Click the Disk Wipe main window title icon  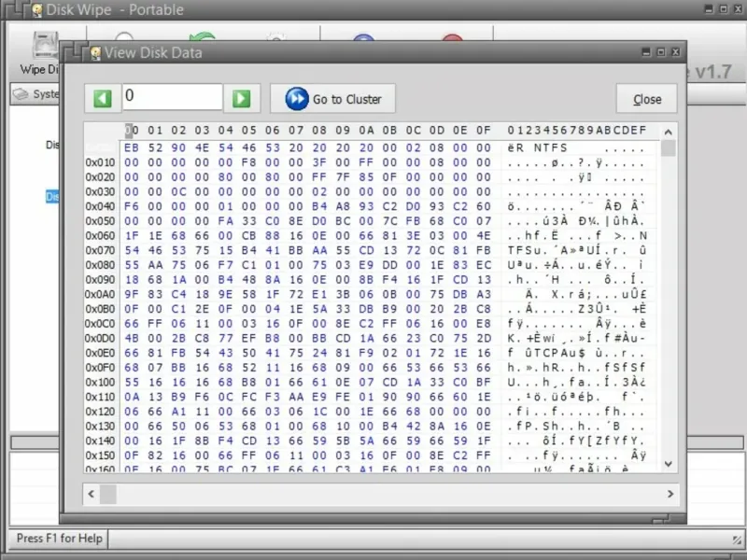pyautogui.click(x=36, y=9)
